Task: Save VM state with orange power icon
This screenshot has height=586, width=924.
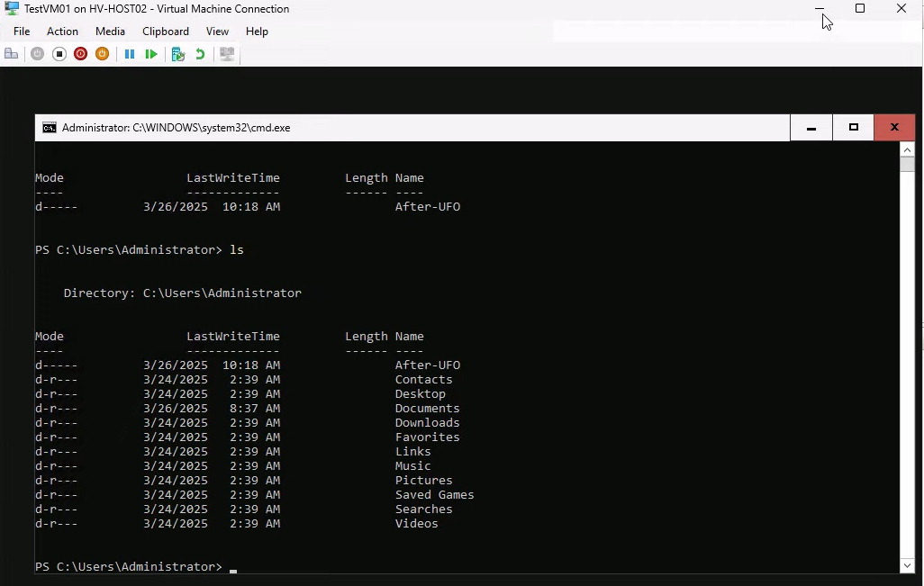Action: pos(102,54)
